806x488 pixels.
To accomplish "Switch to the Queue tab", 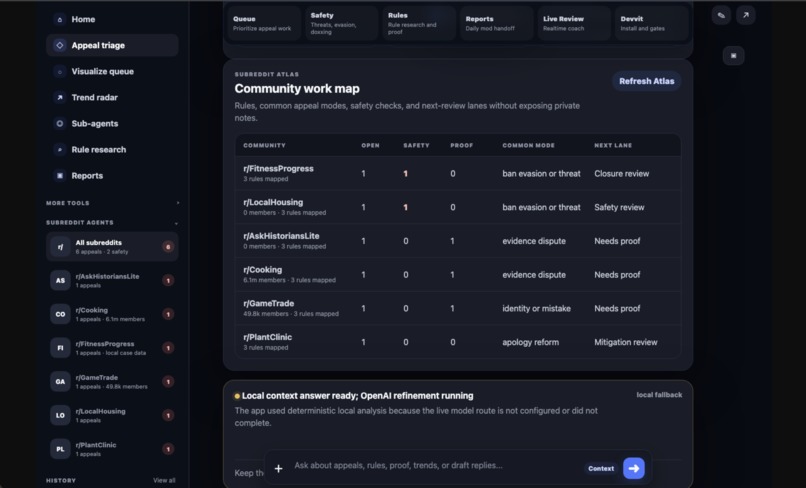I will (264, 23).
